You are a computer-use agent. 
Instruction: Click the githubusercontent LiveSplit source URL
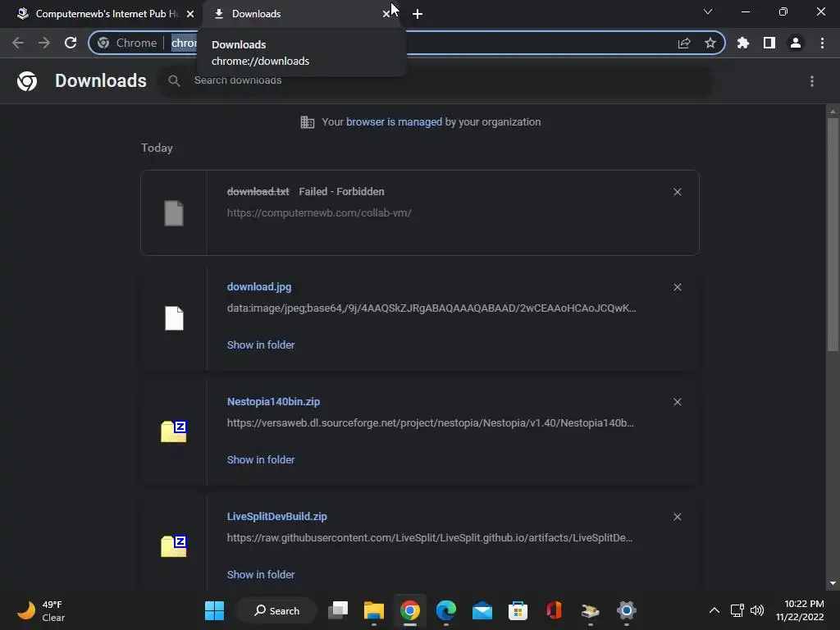(x=430, y=538)
